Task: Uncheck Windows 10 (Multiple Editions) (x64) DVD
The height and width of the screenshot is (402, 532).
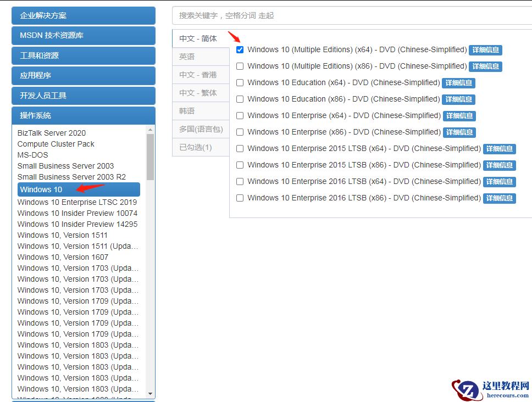Action: click(240, 49)
